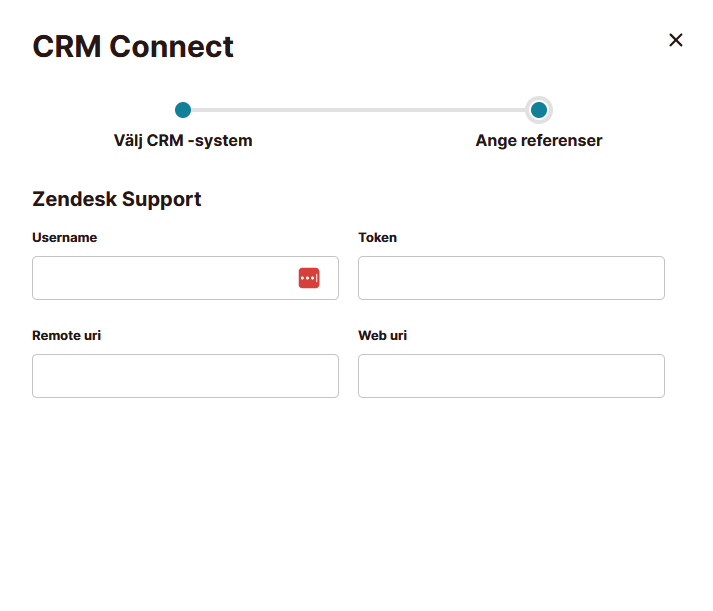Click the Token field label

[377, 237]
